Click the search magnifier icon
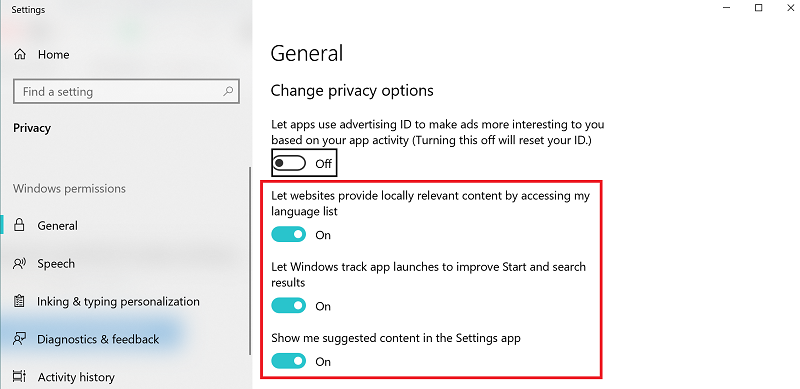Image resolution: width=800 pixels, height=389 pixels. pos(228,91)
